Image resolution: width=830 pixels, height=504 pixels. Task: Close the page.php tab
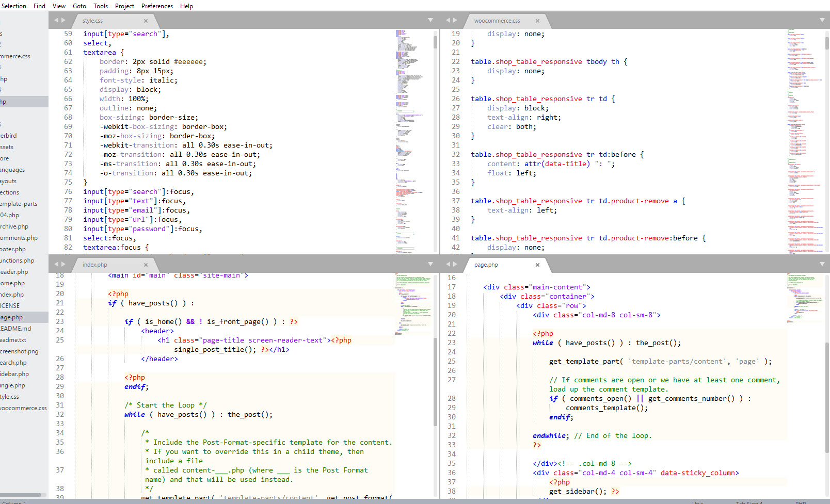[x=537, y=265]
